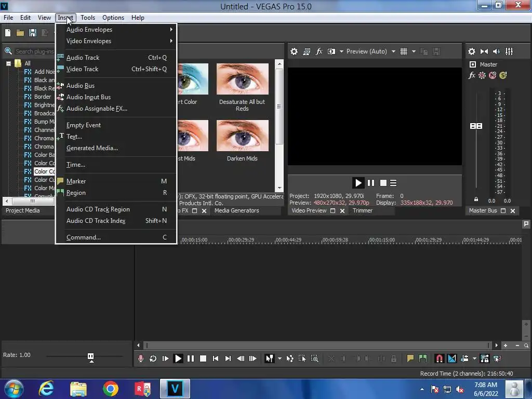The width and height of the screenshot is (532, 399).
Task: Click the Save project icon
Action: pos(33,33)
